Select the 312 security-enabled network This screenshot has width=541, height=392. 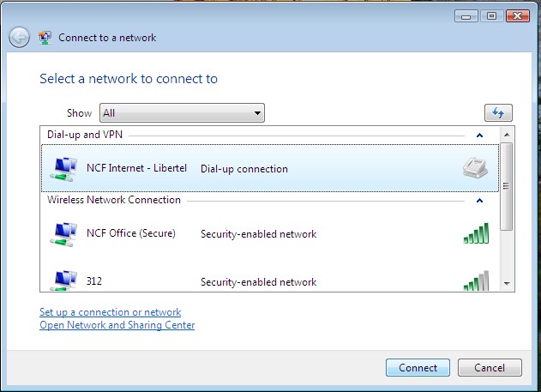(x=270, y=280)
